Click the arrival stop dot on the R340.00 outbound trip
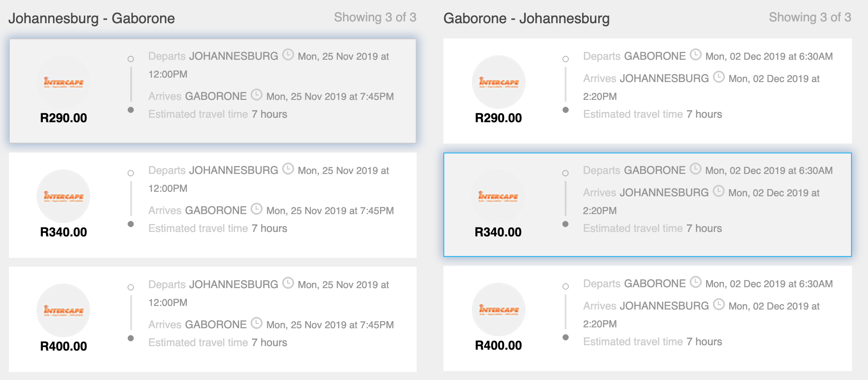The image size is (868, 380). click(x=131, y=224)
